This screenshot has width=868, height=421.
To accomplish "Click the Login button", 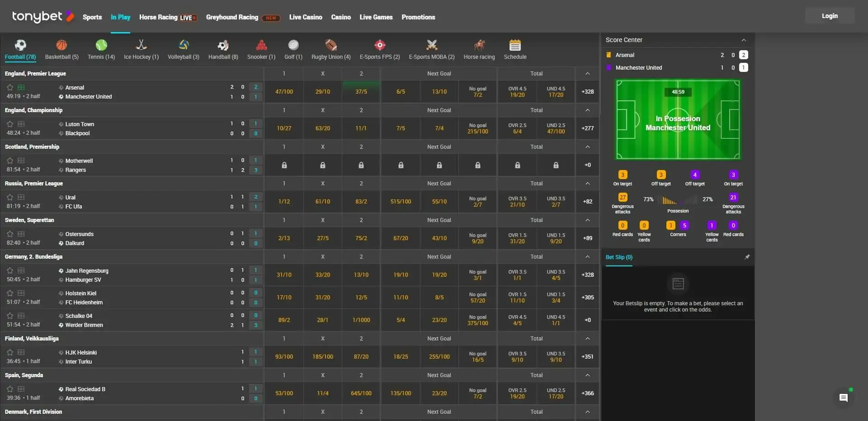I will [830, 15].
